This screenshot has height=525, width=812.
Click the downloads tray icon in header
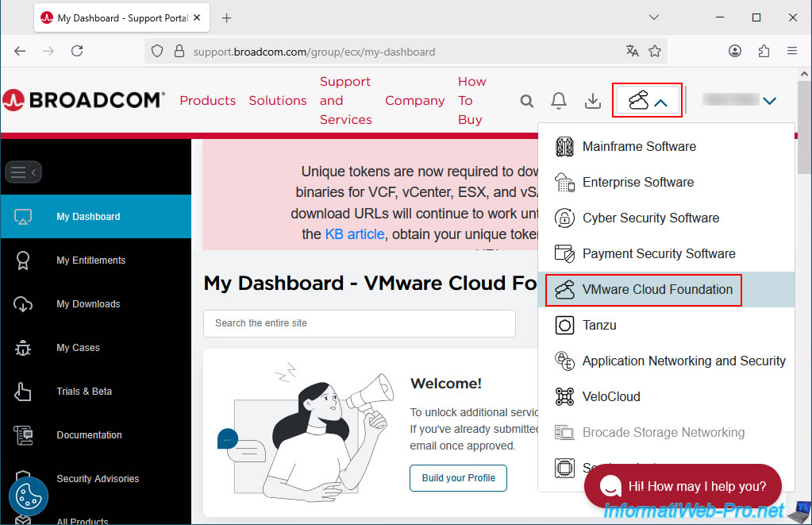click(592, 101)
